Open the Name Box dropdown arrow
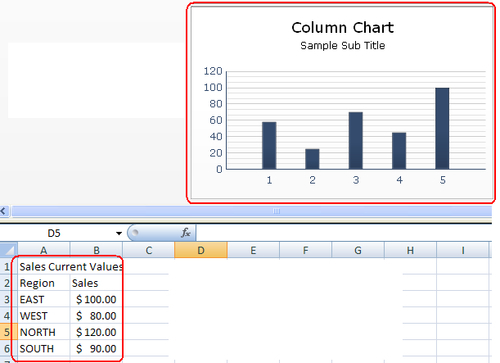Viewport: 500px width, 363px height. 119,233
